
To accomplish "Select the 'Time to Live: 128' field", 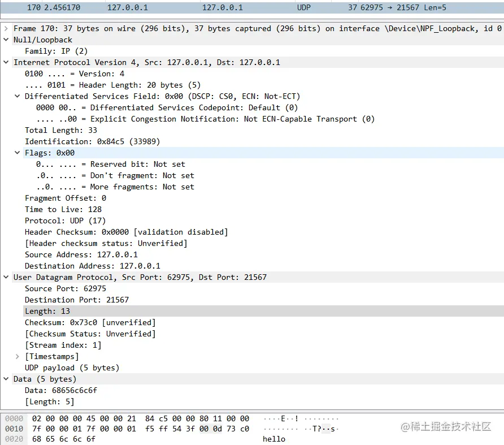I will point(63,209).
